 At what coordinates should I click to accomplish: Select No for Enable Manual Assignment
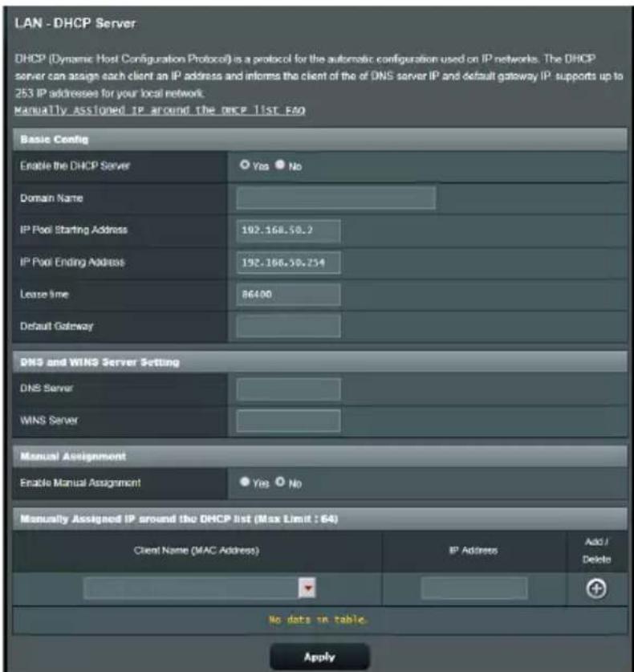click(x=280, y=483)
